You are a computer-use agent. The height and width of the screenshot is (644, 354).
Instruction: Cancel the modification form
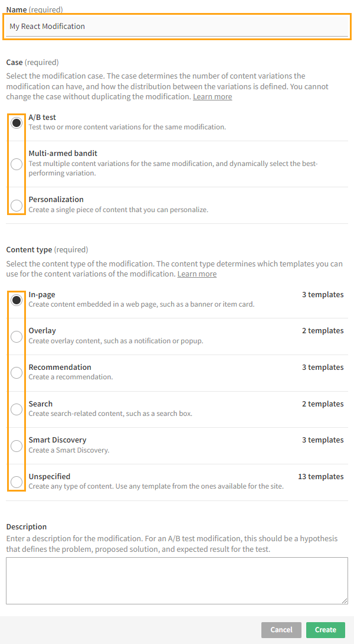click(x=281, y=629)
